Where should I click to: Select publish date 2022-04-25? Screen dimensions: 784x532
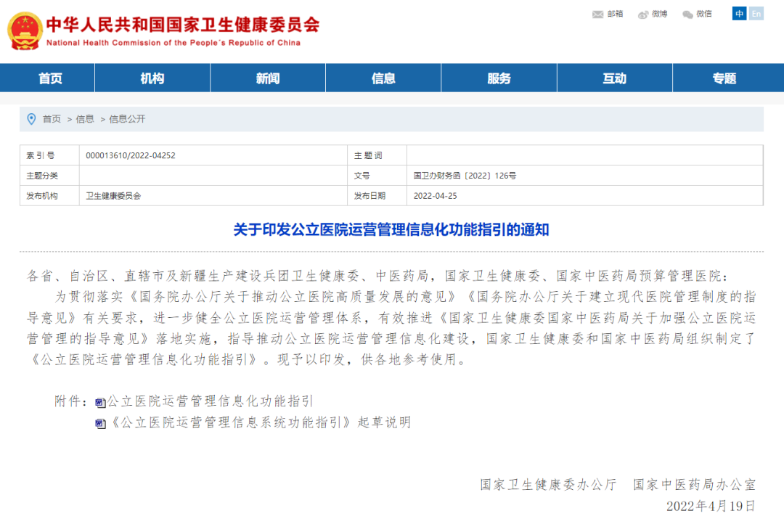pos(435,196)
